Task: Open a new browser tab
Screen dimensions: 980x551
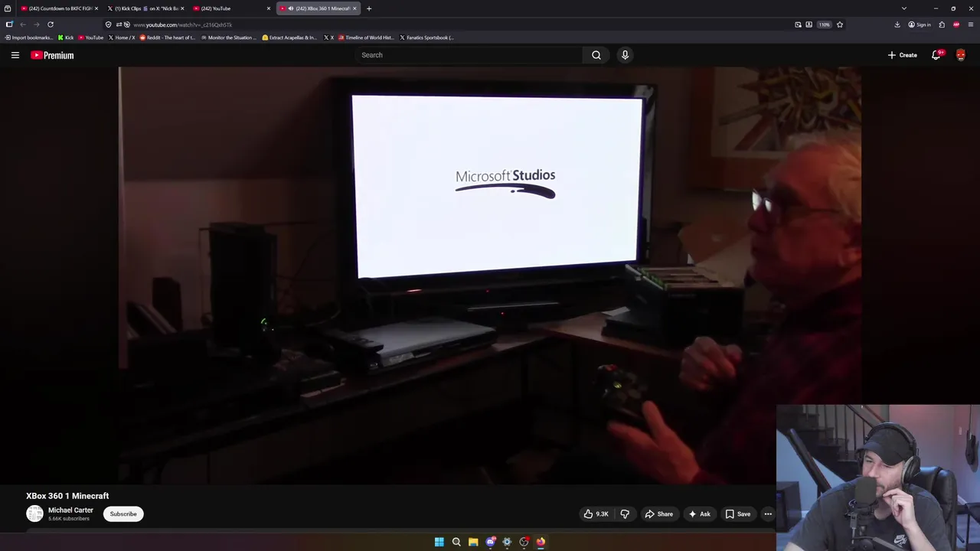Action: tap(369, 8)
